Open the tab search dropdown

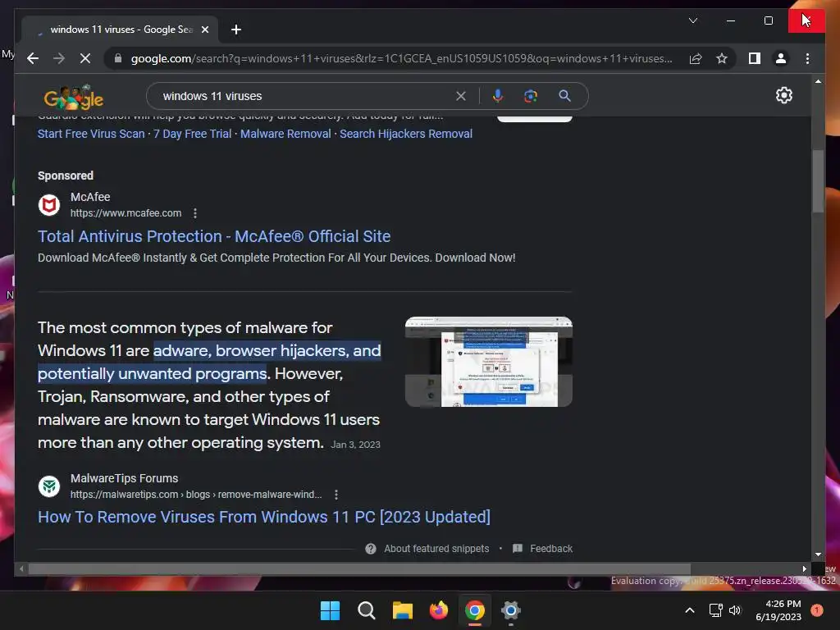tap(692, 21)
